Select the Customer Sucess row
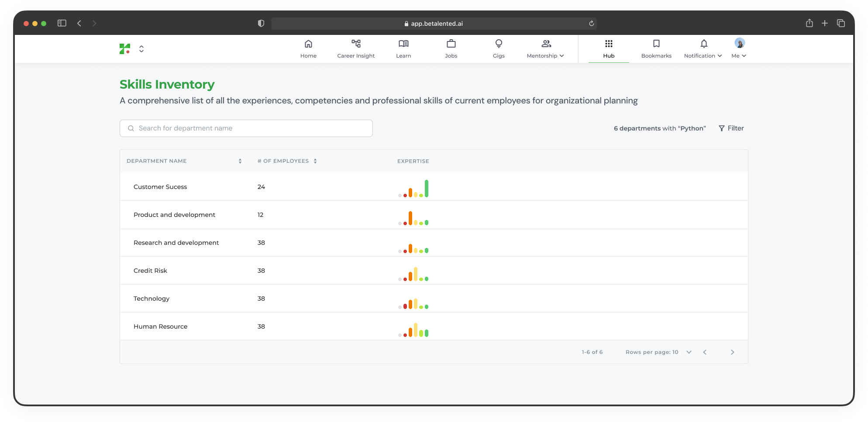Viewport: 868px width, 422px height. [434, 187]
